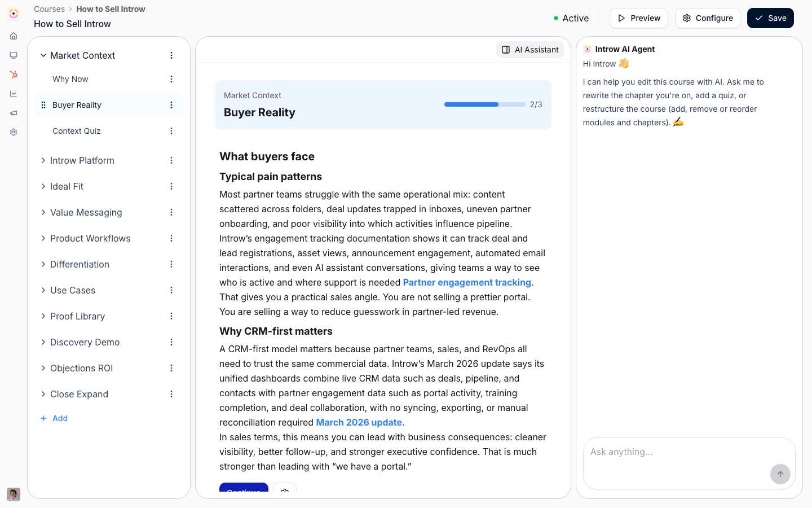Expand the Proof Library module
The height and width of the screenshot is (508, 812).
click(43, 316)
